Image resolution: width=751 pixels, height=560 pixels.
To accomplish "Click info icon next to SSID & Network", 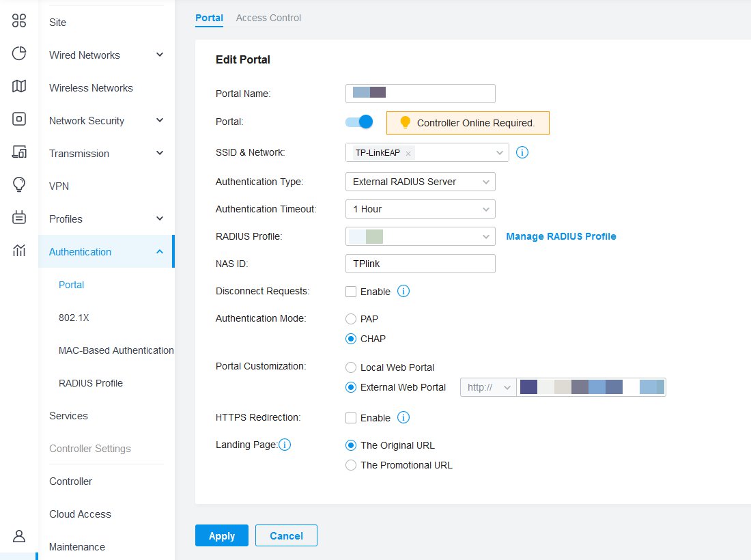I will 522,152.
